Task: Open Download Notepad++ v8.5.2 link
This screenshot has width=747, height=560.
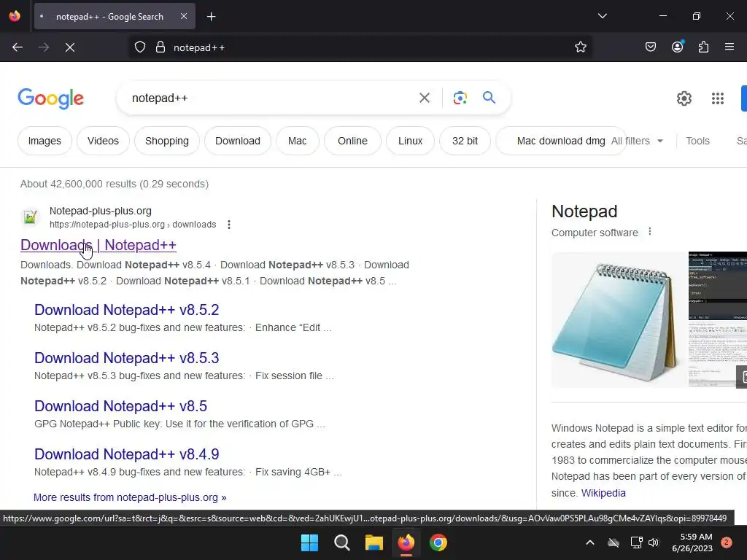Action: 126,310
